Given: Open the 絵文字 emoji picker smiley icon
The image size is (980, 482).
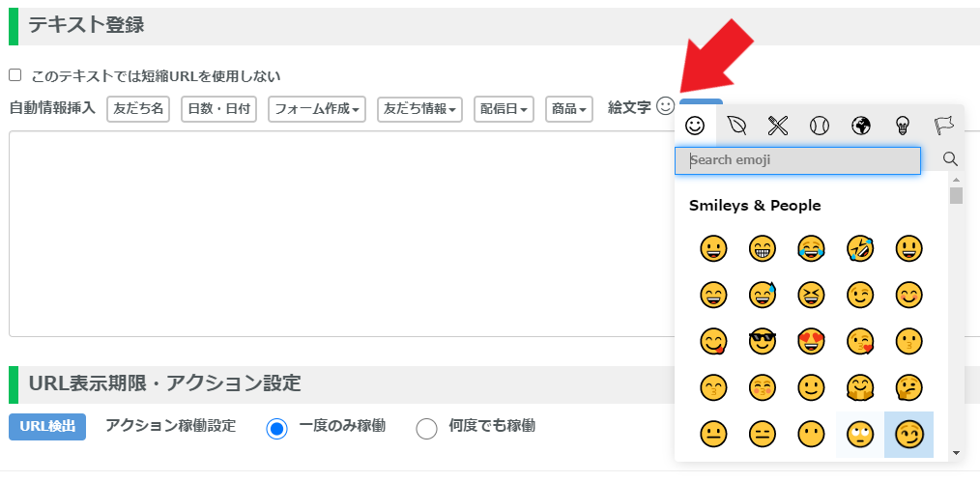Looking at the screenshot, I should [666, 107].
